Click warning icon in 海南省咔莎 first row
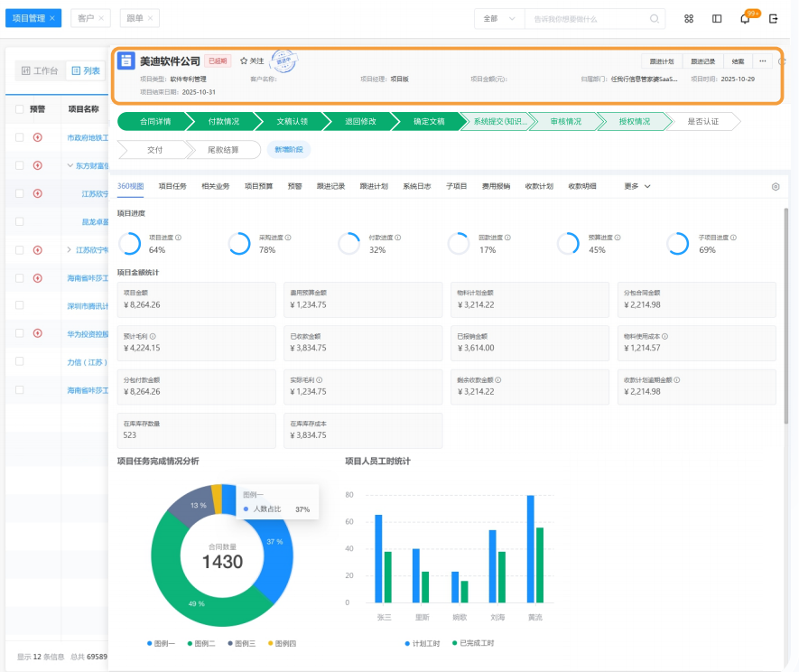 point(37,278)
